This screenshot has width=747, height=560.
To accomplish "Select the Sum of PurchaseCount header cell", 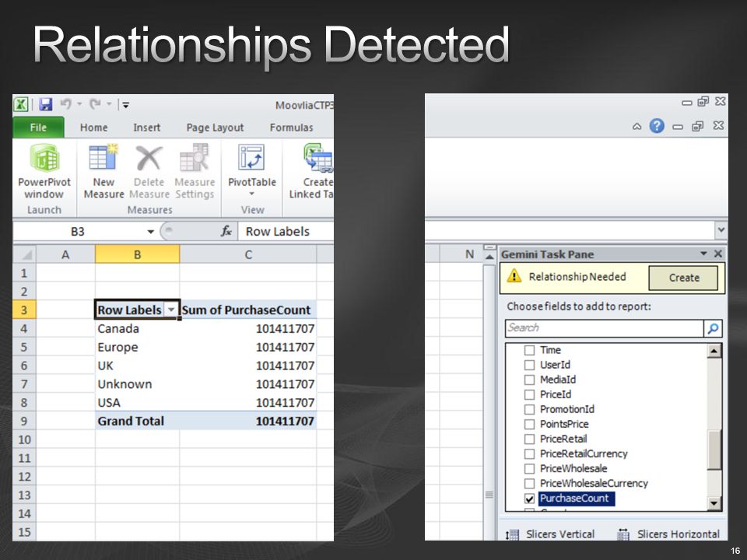I will pyautogui.click(x=248, y=310).
